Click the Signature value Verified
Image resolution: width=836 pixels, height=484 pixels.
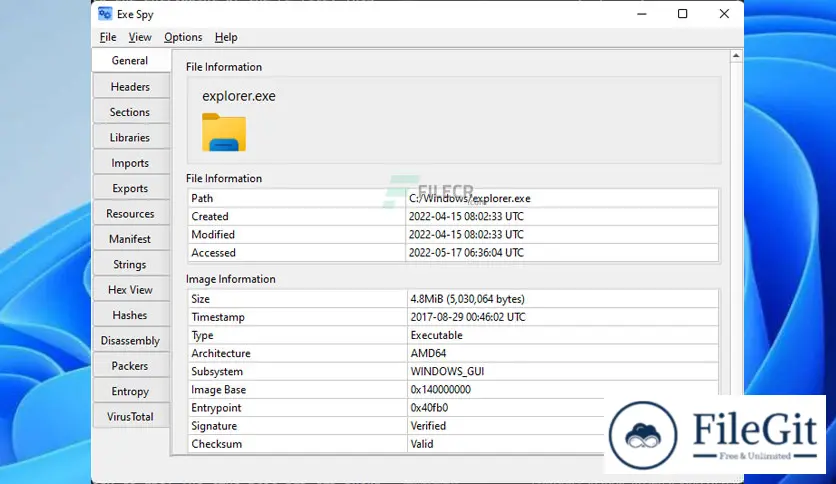point(428,426)
